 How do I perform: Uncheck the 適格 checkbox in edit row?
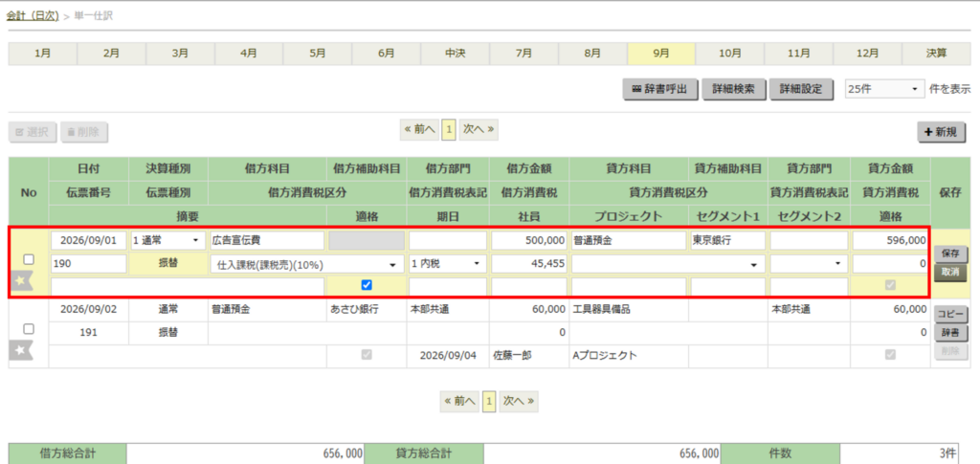367,285
